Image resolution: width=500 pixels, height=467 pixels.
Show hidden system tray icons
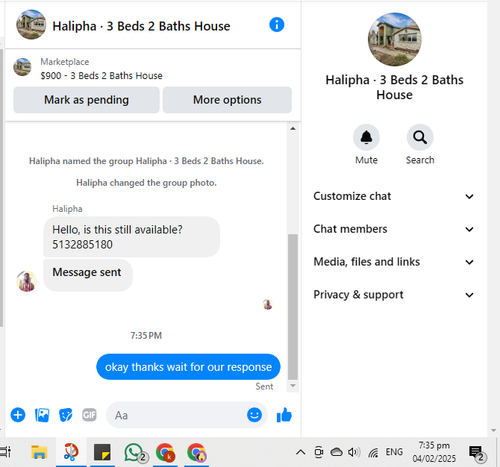click(301, 452)
